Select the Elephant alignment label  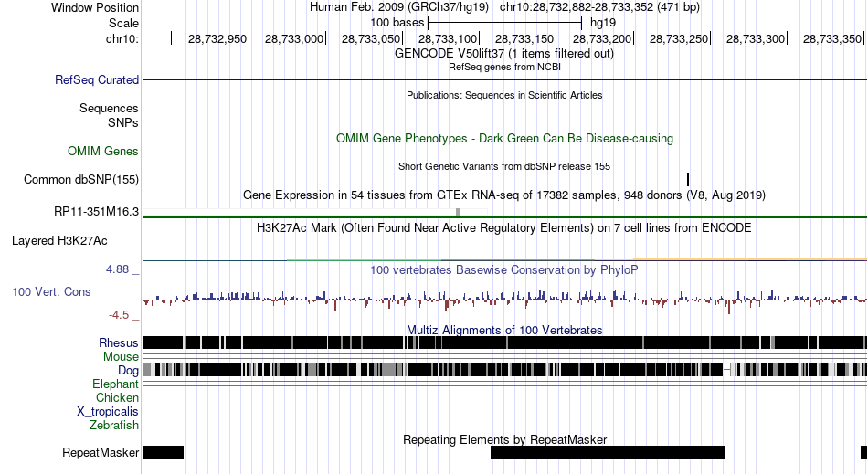115,384
